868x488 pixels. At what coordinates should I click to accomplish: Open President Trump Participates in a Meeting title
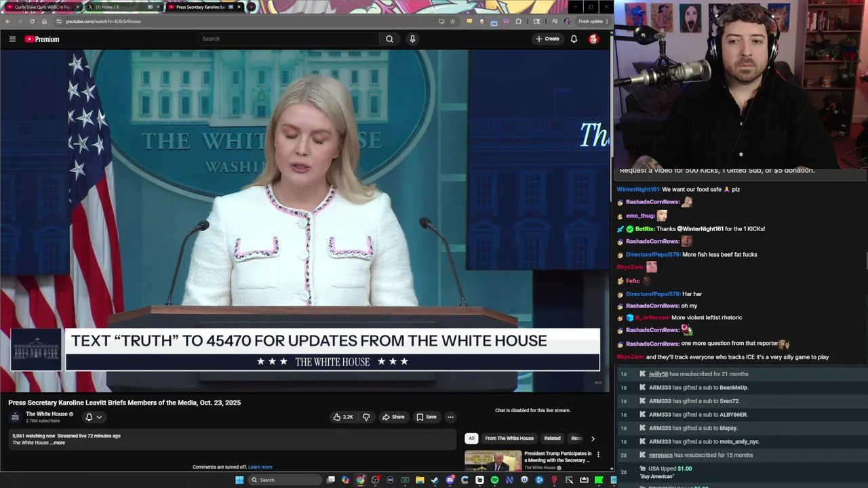[557, 457]
